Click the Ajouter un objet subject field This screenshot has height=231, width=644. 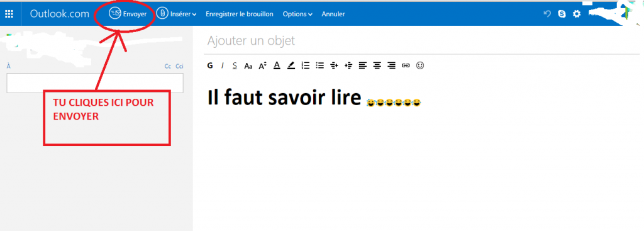(421, 41)
